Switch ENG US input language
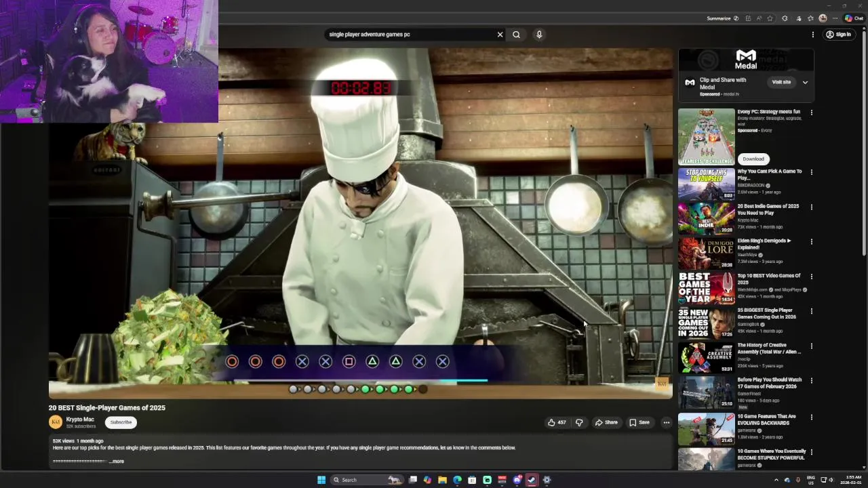This screenshot has width=868, height=488. tap(810, 480)
